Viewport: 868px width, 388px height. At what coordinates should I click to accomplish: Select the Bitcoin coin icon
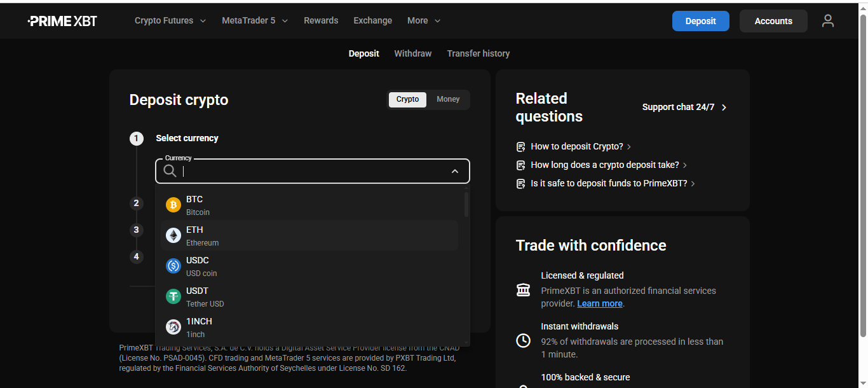point(173,205)
